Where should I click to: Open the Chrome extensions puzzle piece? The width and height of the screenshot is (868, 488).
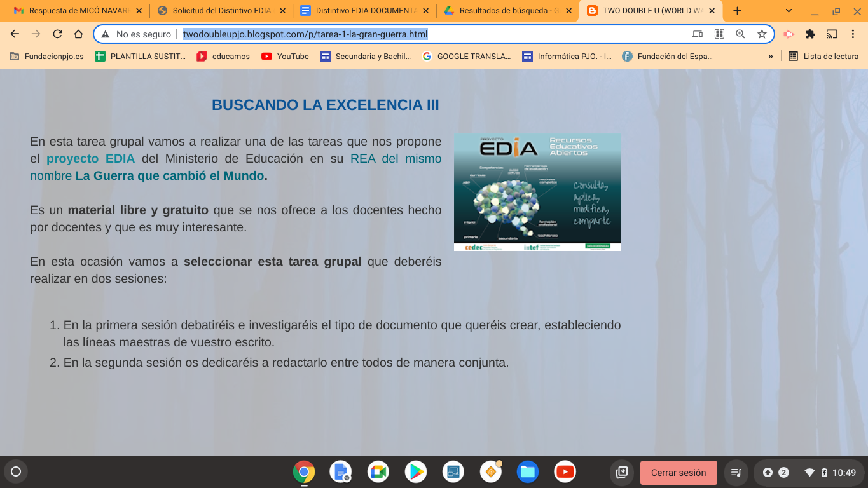(809, 34)
